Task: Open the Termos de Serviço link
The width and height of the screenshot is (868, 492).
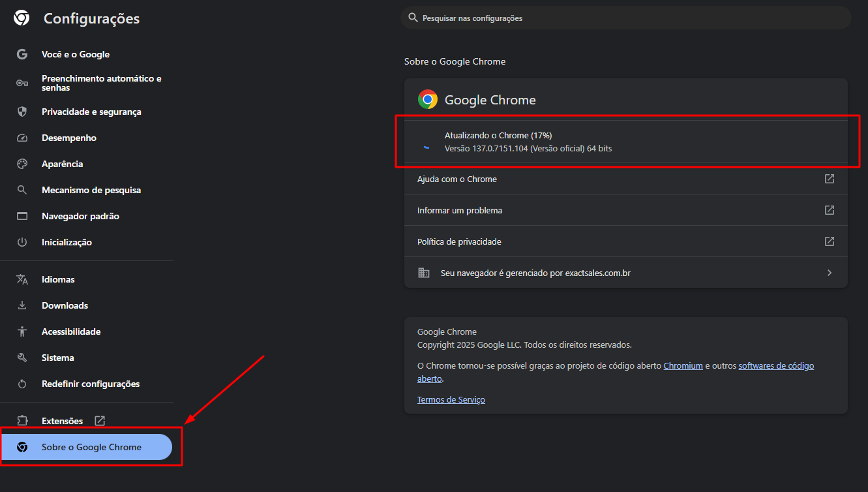Action: 451,400
